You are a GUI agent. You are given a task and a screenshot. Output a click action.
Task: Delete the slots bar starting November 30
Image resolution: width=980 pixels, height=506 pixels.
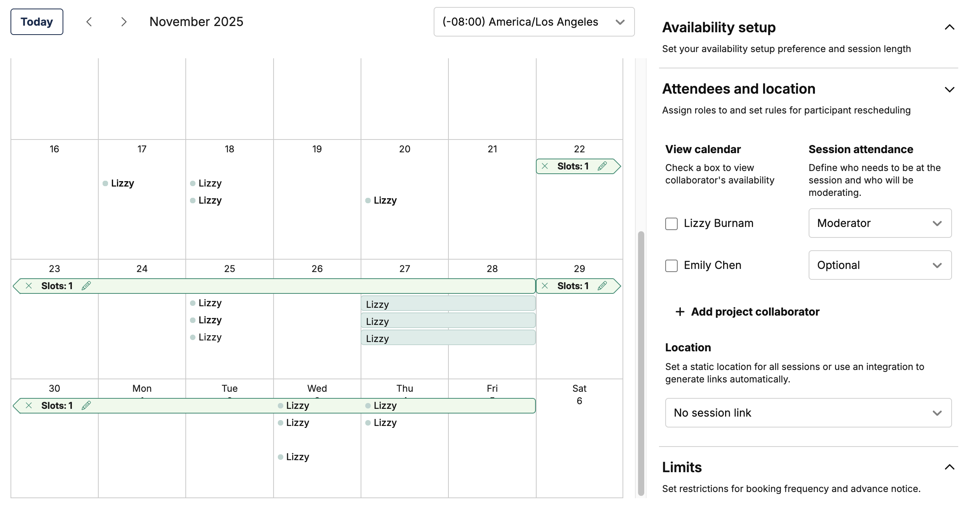click(29, 406)
